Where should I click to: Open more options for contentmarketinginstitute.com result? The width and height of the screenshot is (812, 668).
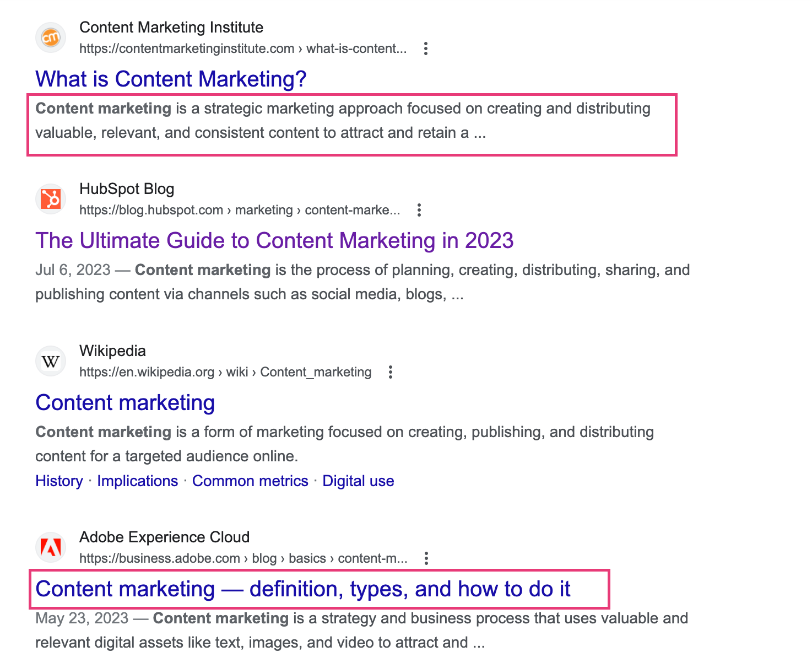[425, 49]
